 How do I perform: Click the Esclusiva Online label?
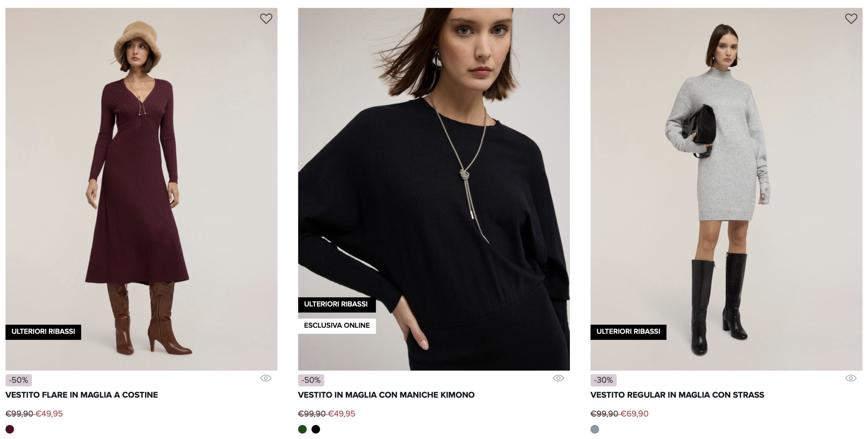[337, 326]
